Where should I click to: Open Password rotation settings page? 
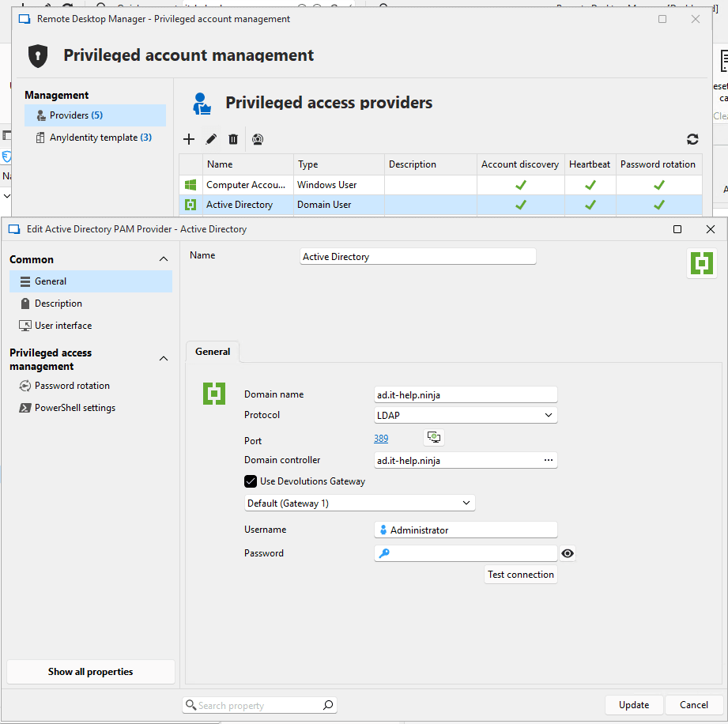[x=72, y=386]
